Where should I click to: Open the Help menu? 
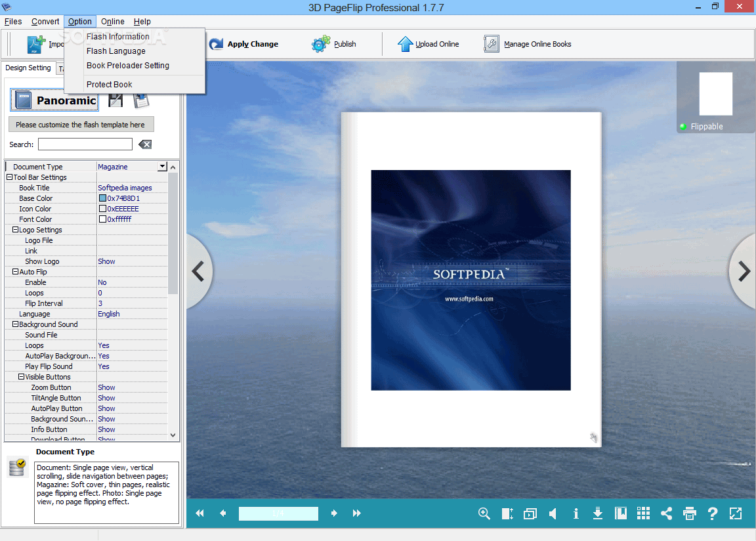pos(142,22)
